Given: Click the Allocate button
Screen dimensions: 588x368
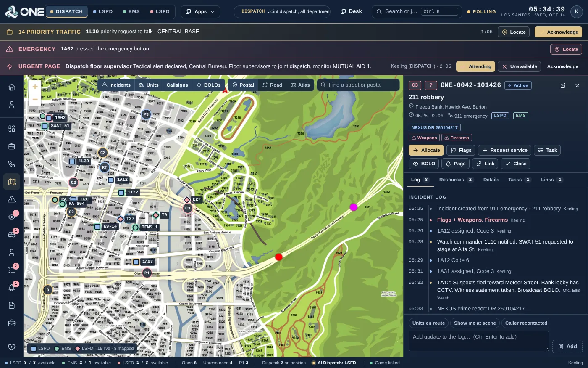Looking at the screenshot, I should (x=426, y=150).
